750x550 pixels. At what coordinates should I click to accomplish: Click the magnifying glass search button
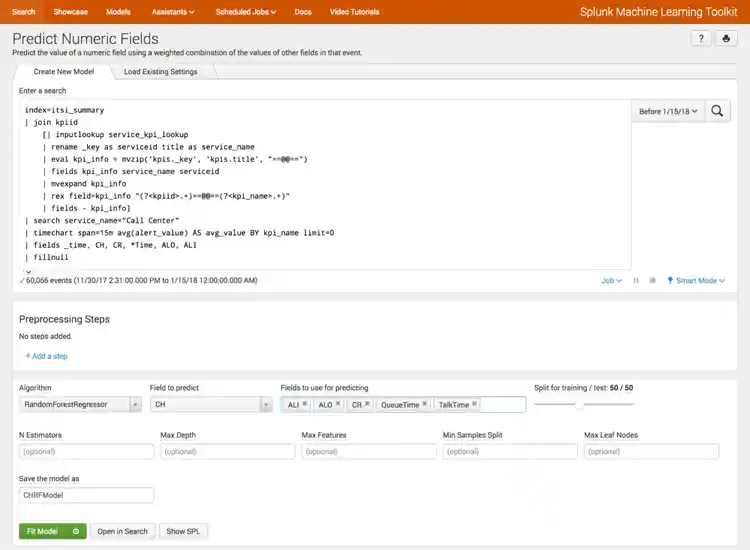coord(719,112)
